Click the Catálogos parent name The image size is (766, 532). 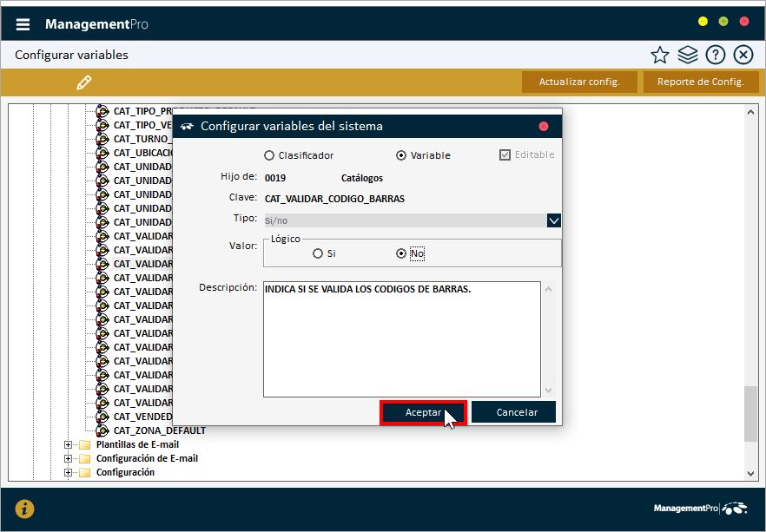(362, 178)
